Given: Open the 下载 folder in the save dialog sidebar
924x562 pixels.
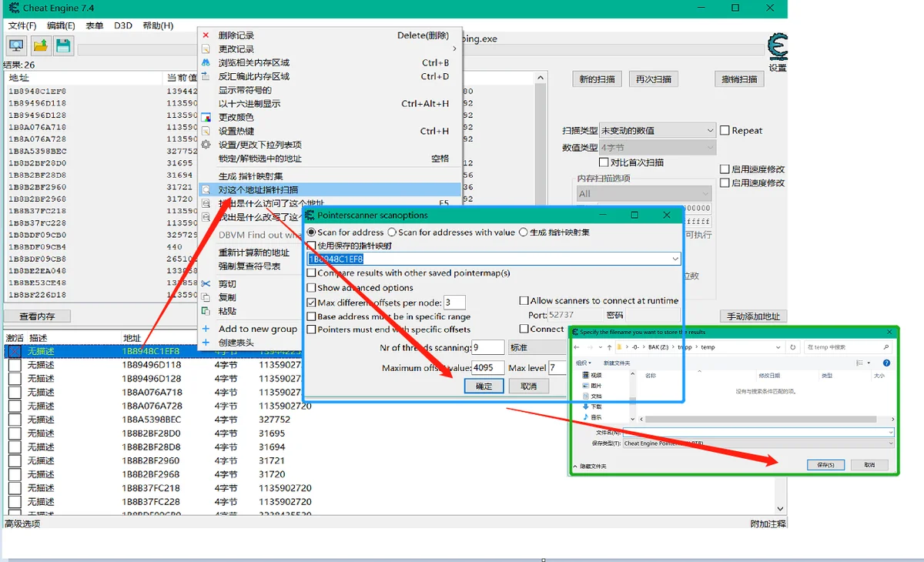Looking at the screenshot, I should pos(591,406).
